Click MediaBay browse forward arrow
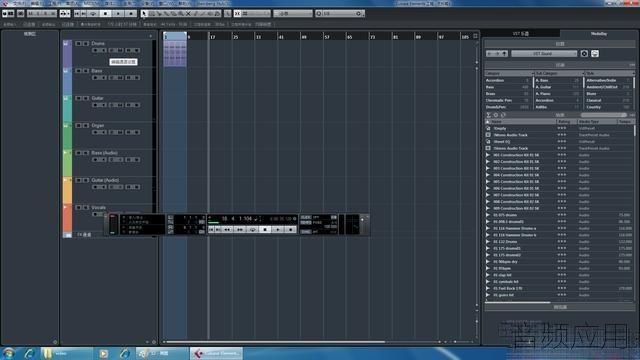The width and height of the screenshot is (640, 360). 497,54
